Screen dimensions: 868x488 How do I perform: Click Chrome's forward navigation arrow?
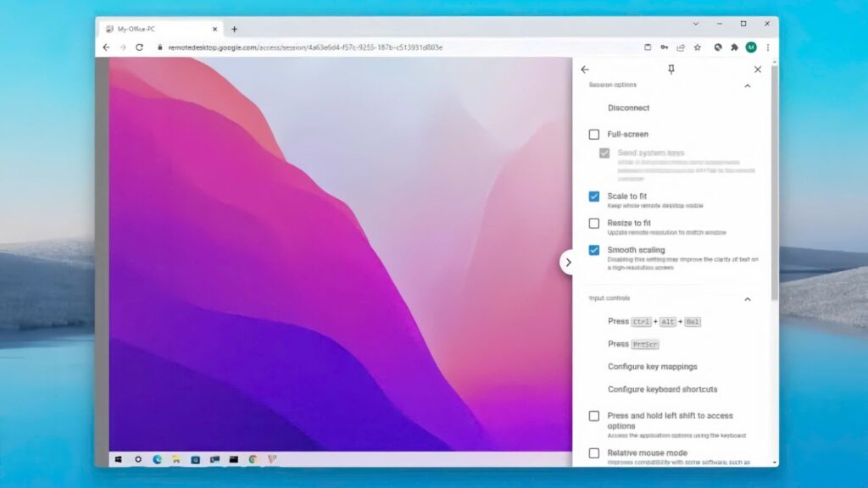(x=123, y=47)
